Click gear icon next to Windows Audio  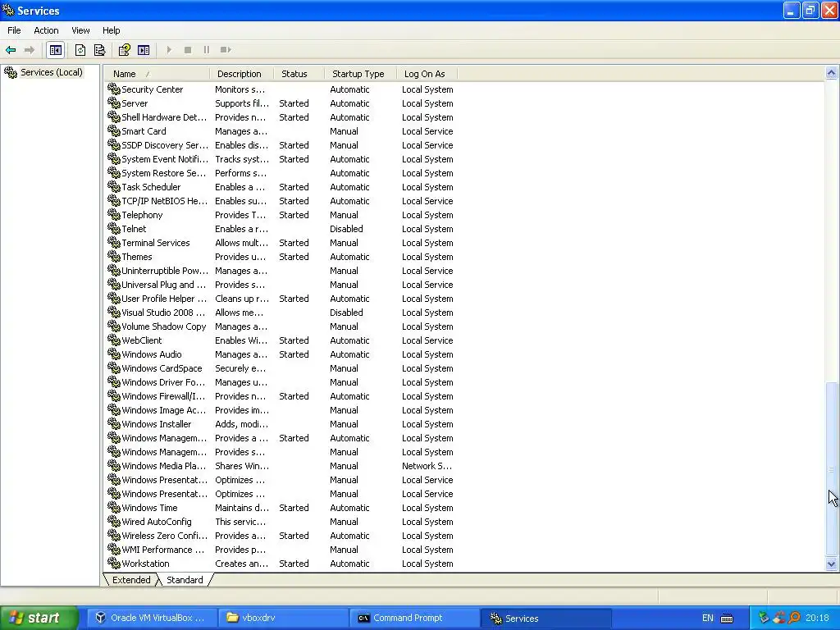113,354
